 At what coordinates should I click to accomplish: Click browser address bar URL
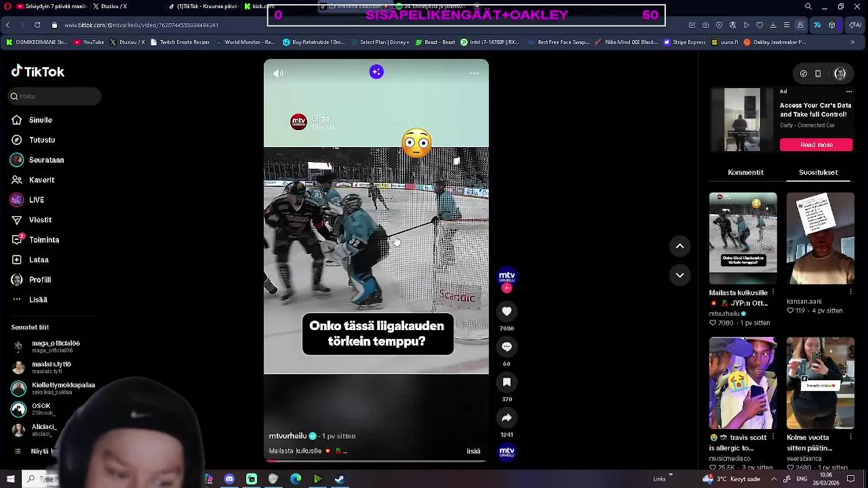(142, 25)
